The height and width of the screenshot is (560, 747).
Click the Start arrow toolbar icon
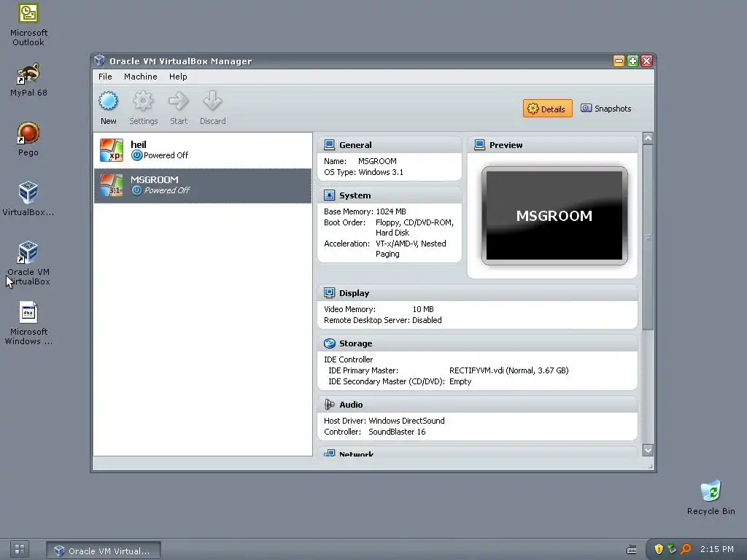[x=179, y=101]
